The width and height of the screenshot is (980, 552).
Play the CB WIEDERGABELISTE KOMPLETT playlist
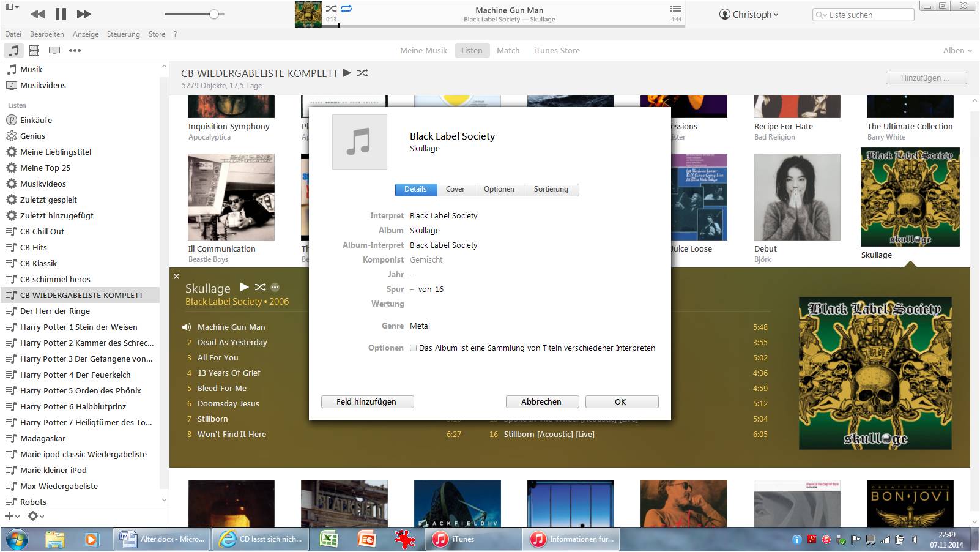347,73
